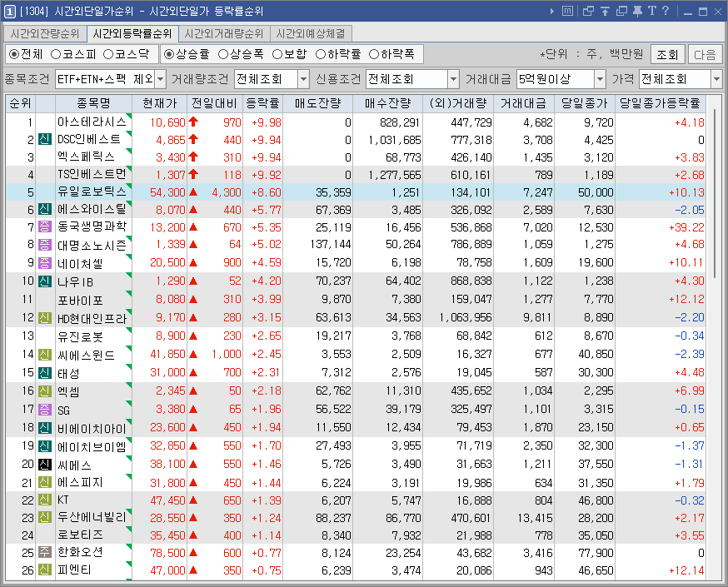The image size is (728, 587).
Task: Click the 신 badge on 피엔티 row
Action: tap(45, 570)
